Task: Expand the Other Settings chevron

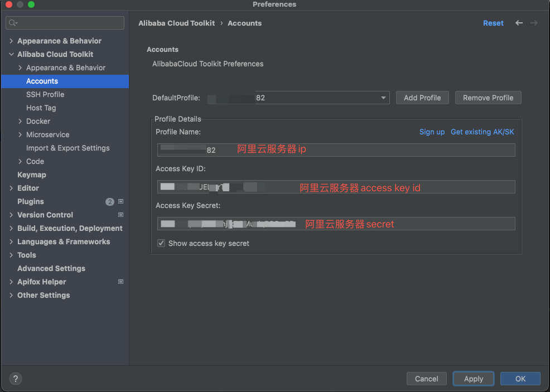Action: [11, 295]
